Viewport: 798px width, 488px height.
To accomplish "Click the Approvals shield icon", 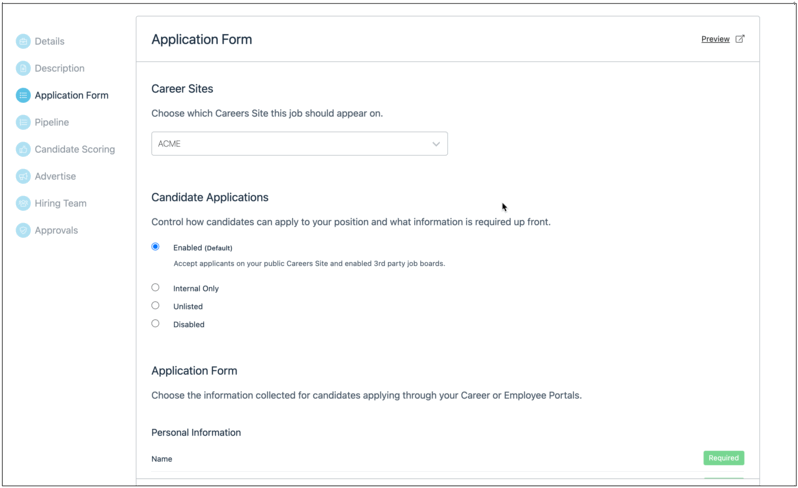I will pos(23,230).
